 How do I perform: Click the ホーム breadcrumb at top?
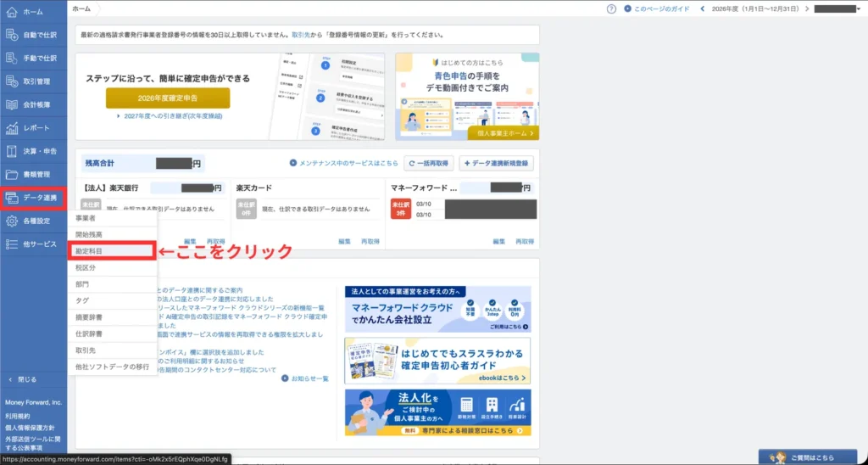pyautogui.click(x=82, y=8)
